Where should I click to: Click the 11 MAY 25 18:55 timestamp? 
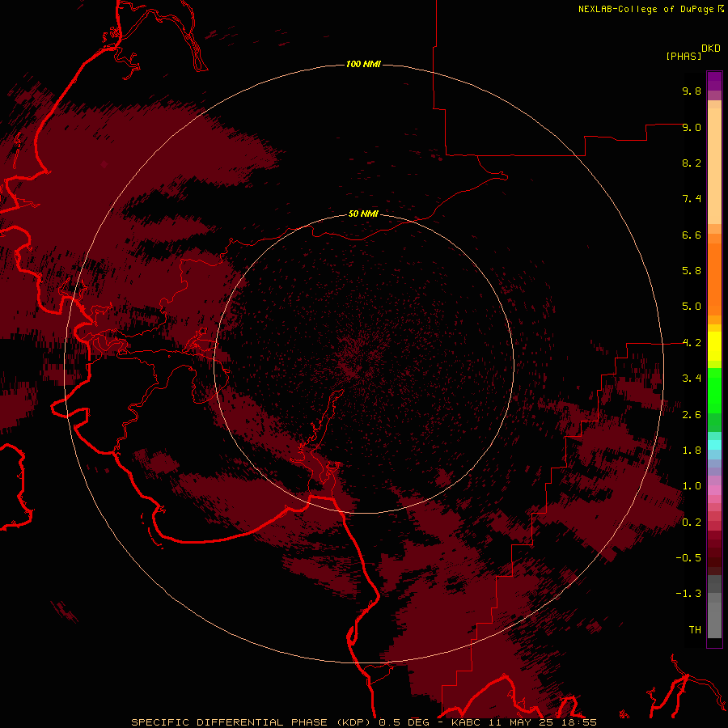click(542, 722)
